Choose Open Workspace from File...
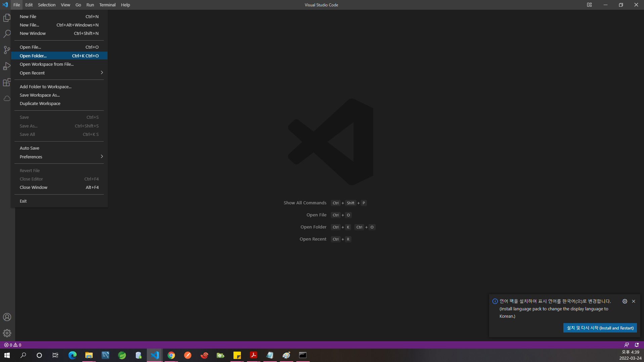The image size is (644, 362). pos(59,64)
